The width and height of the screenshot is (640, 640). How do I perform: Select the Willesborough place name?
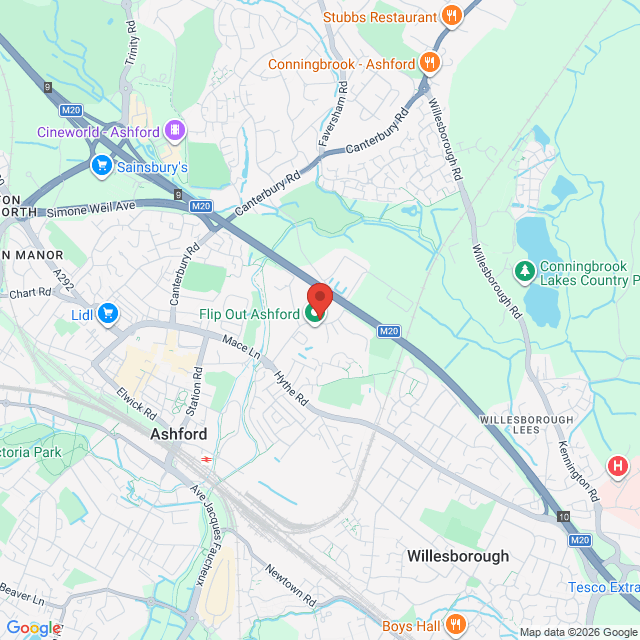[458, 556]
